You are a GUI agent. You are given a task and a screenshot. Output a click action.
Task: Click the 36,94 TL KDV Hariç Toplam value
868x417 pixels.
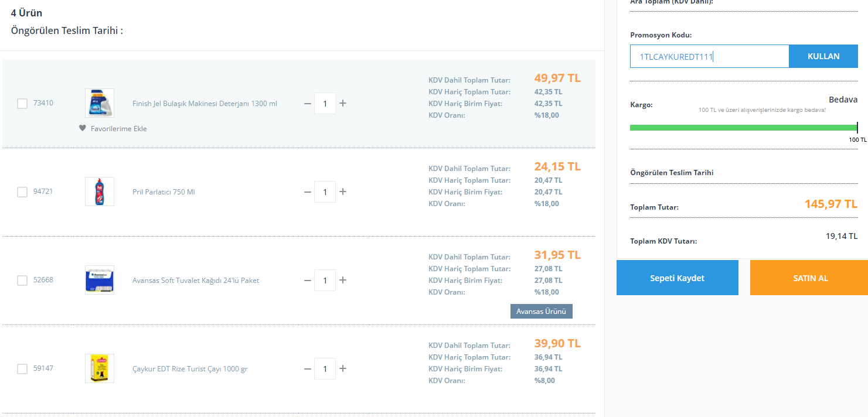[548, 357]
